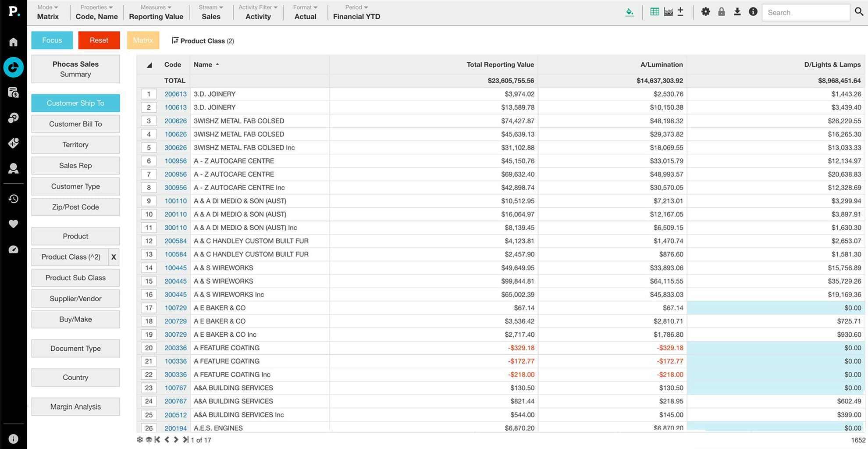Screen dimensions: 868x449
Task: Click into the Search field
Action: point(805,13)
